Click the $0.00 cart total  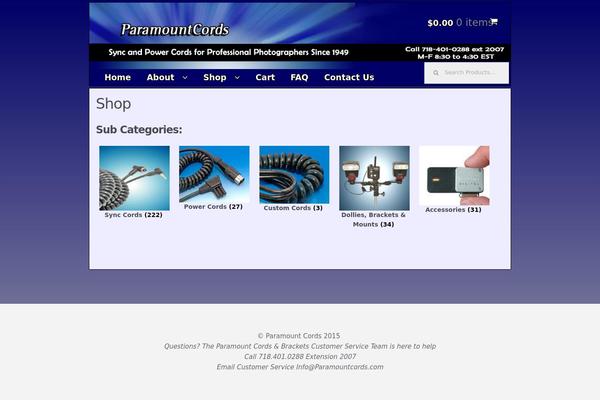coord(440,23)
